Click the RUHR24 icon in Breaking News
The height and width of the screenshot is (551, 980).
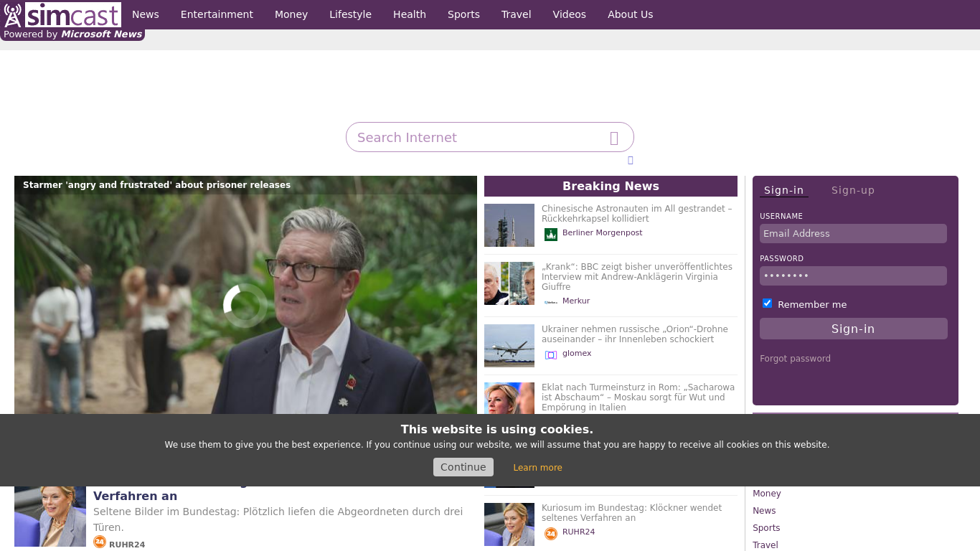pos(551,533)
